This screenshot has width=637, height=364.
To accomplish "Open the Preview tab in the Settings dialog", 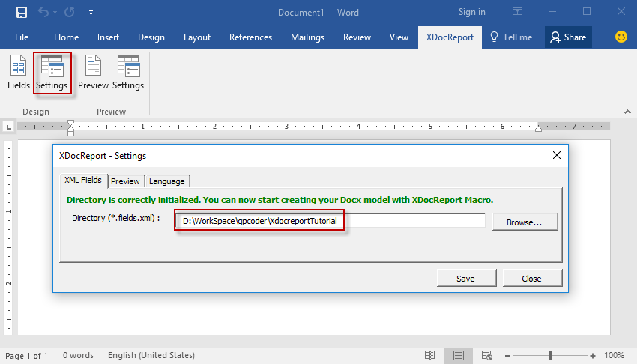I will 125,181.
